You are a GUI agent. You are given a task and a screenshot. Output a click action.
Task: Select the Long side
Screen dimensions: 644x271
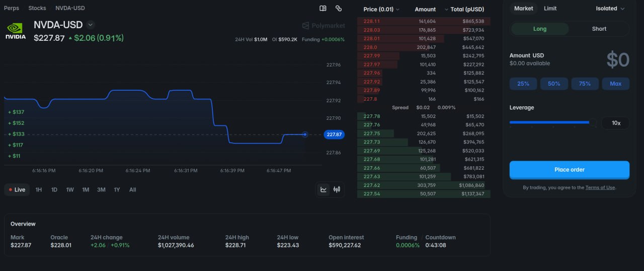pyautogui.click(x=540, y=29)
